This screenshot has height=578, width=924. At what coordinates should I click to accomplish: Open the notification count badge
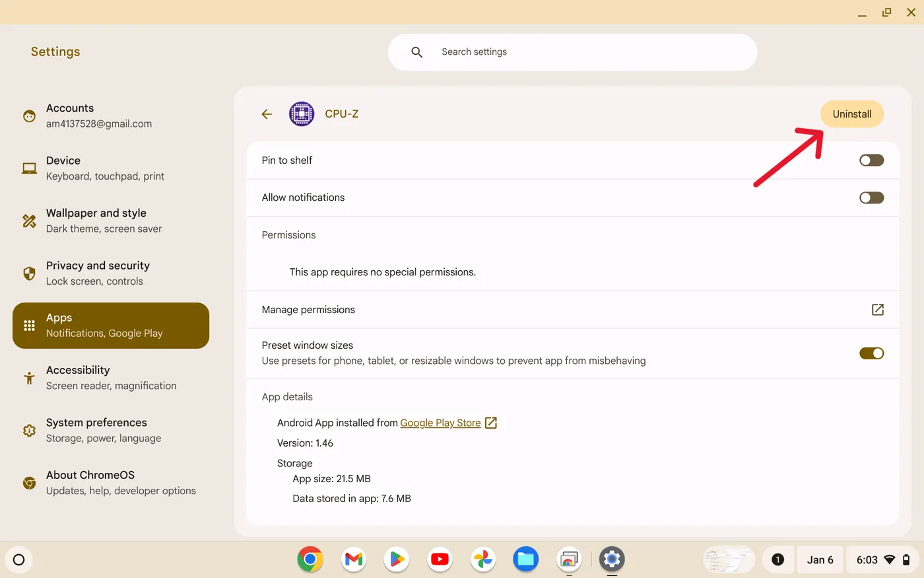777,560
